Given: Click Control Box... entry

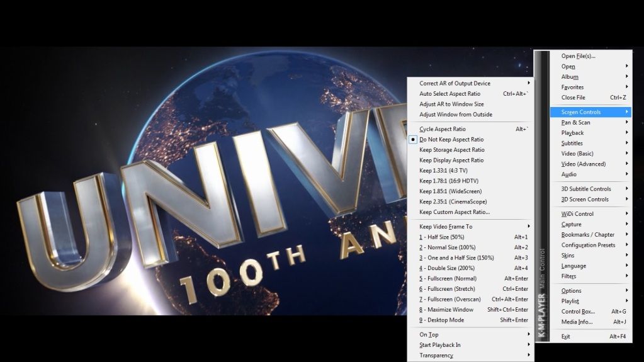Looking at the screenshot, I should [x=590, y=312].
